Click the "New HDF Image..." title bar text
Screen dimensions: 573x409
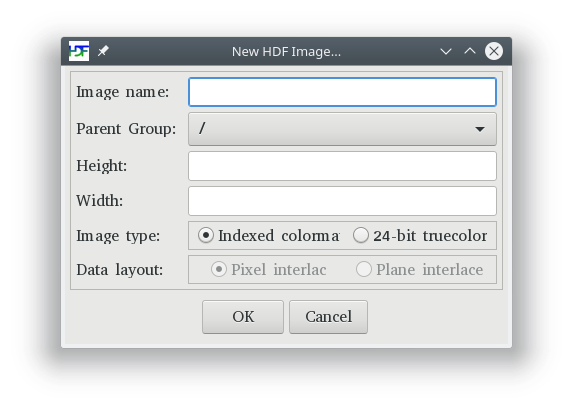click(286, 52)
